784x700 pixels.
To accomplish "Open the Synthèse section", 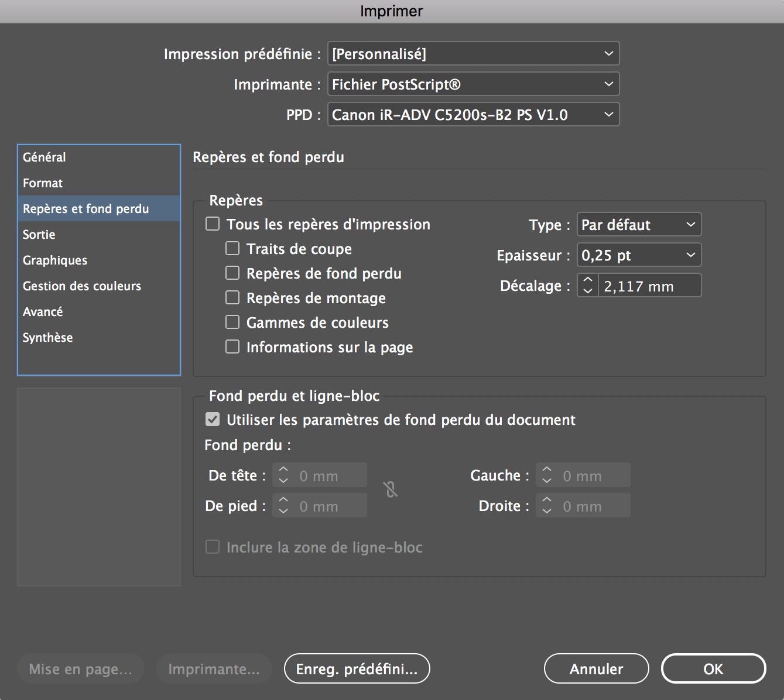I will click(48, 338).
